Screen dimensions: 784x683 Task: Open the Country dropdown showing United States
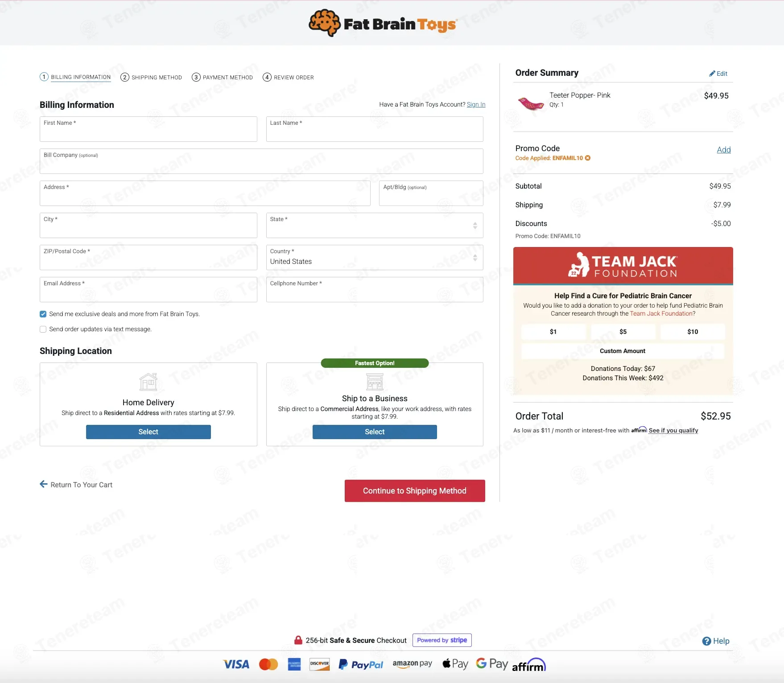[375, 257]
